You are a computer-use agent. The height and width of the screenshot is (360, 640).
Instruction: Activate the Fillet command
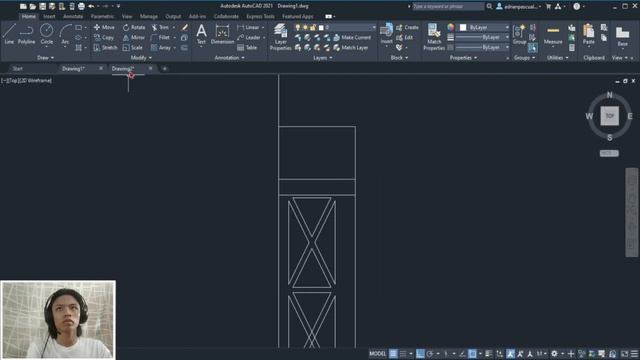tap(160, 38)
